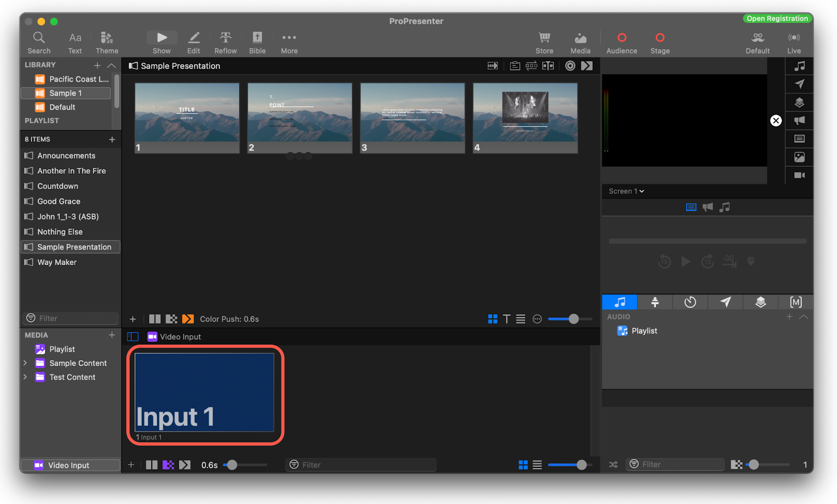This screenshot has height=504, width=837.
Task: Expand the Test Content folder
Action: (25, 377)
